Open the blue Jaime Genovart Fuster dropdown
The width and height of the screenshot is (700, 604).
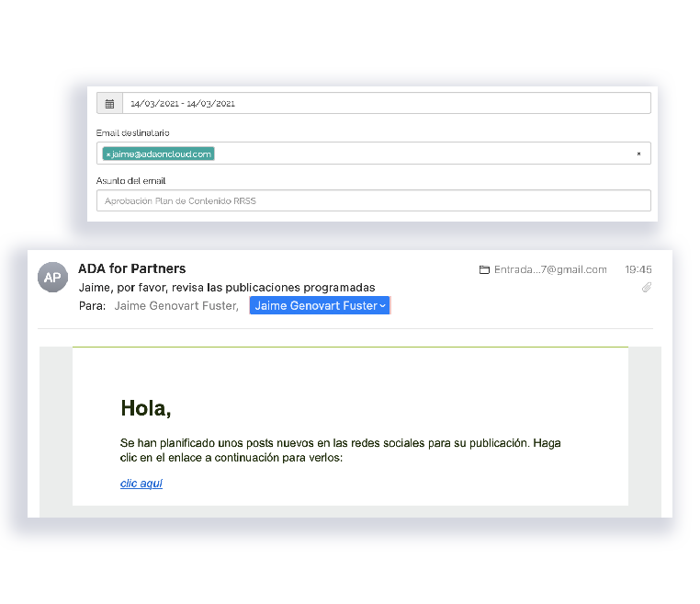point(320,305)
